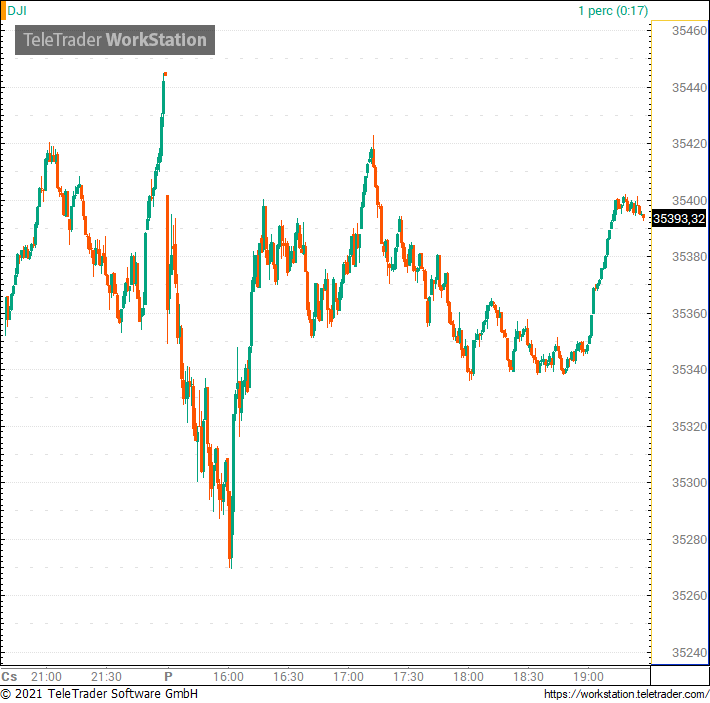Click the 35460 price axis label
This screenshot has height=703, width=710.
tap(689, 31)
